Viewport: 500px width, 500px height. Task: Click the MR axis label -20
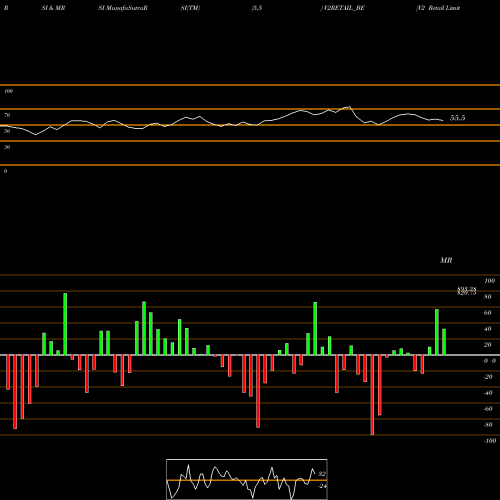coord(488,377)
